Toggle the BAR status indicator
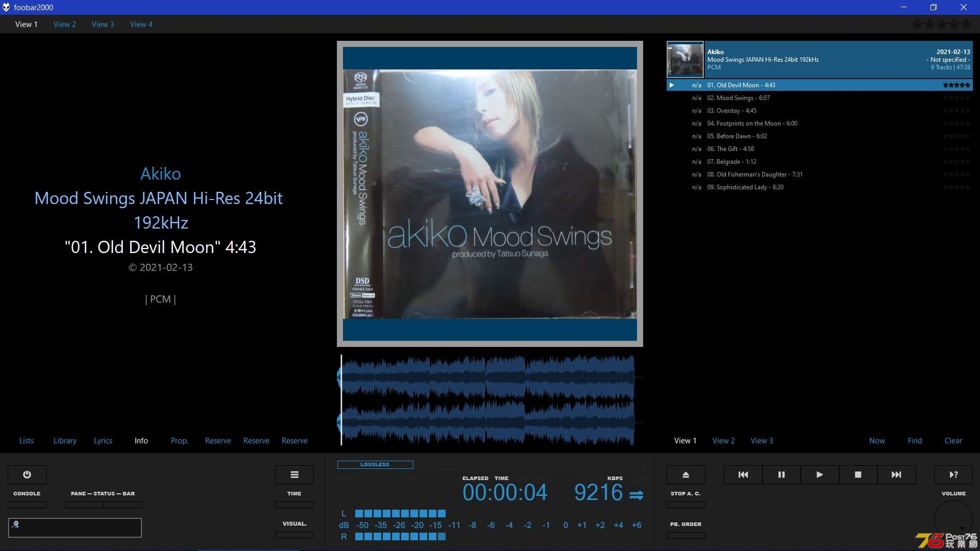The height and width of the screenshot is (551, 980). [x=123, y=505]
